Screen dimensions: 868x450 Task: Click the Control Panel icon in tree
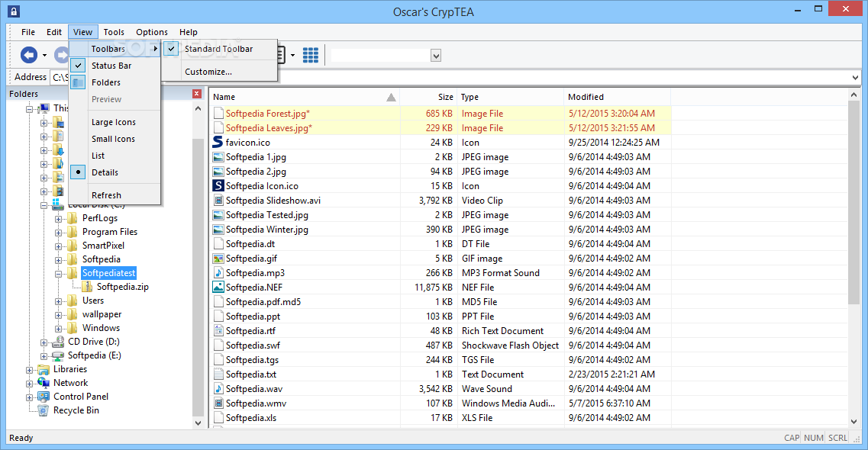(x=44, y=397)
